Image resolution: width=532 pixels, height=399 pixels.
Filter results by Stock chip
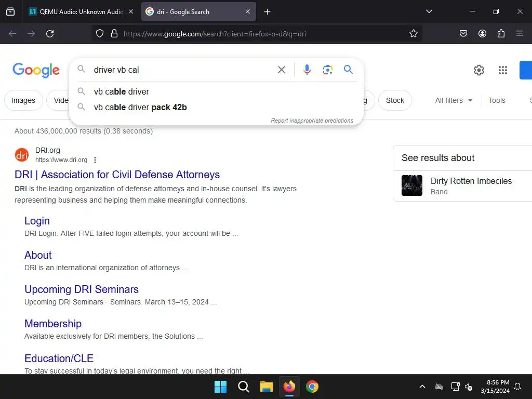pyautogui.click(x=395, y=100)
